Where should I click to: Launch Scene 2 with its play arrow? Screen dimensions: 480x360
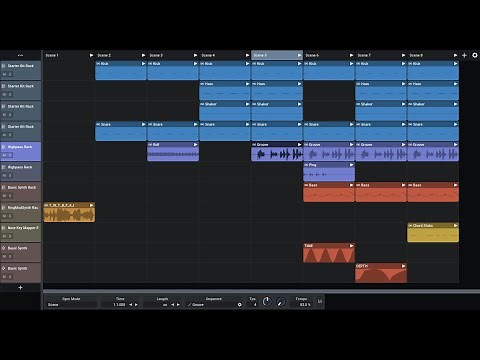coord(143,55)
